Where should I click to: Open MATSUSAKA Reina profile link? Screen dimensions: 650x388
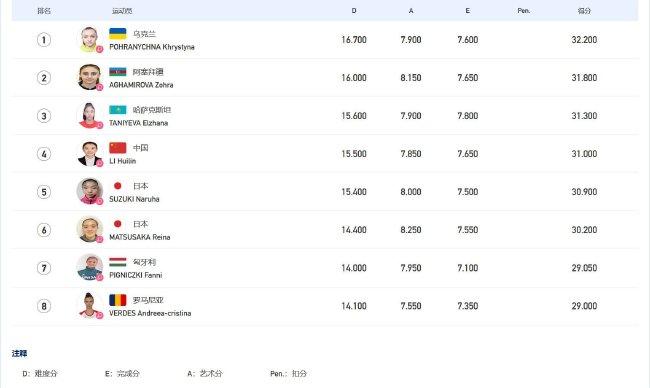click(x=140, y=237)
